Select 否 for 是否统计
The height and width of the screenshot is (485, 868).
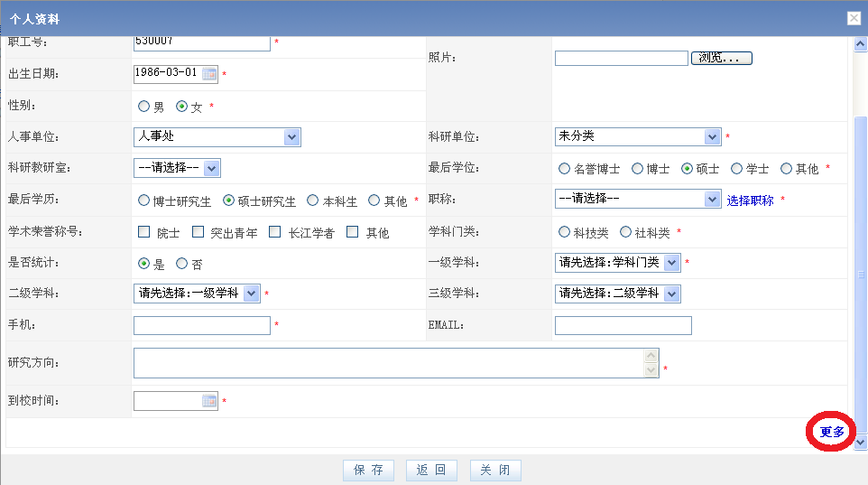181,264
